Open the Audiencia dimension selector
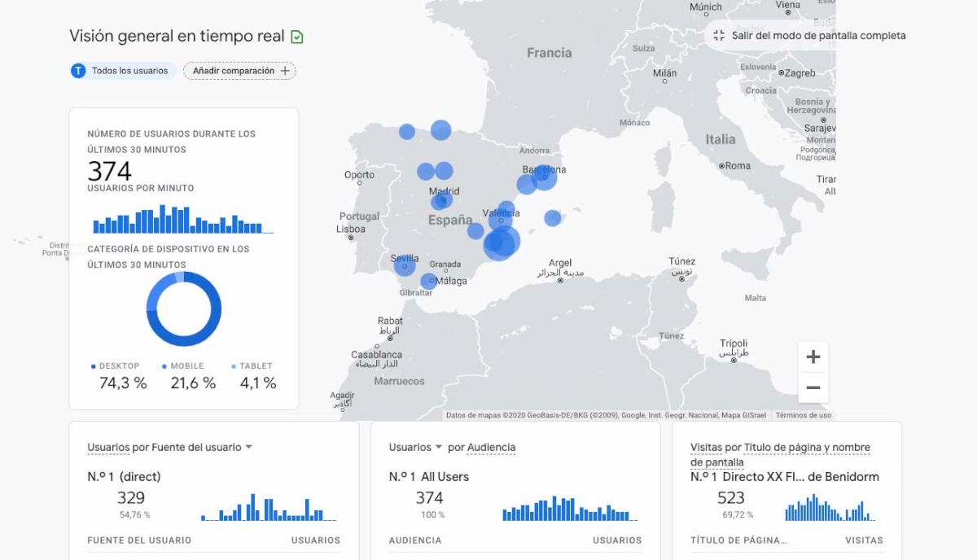 click(491, 447)
